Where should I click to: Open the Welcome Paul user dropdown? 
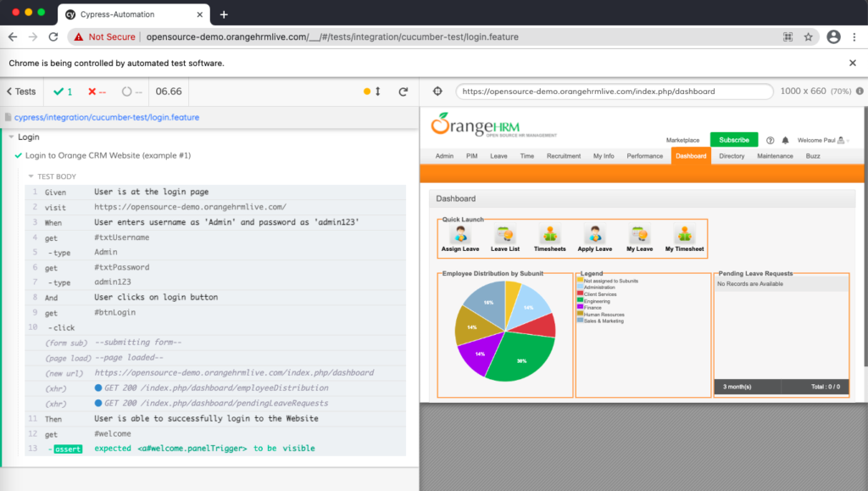point(823,140)
